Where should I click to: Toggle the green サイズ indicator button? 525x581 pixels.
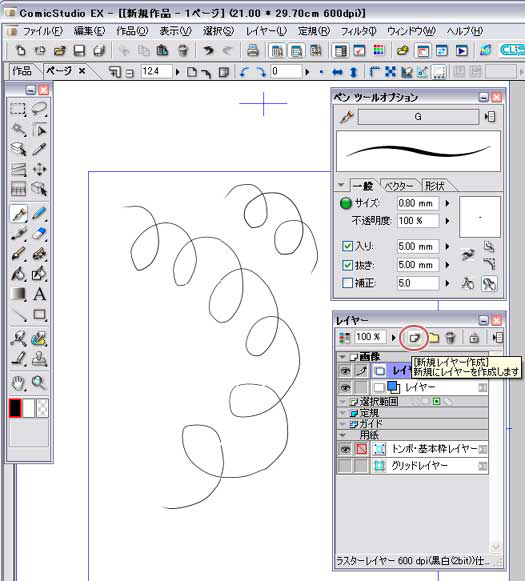click(x=345, y=203)
